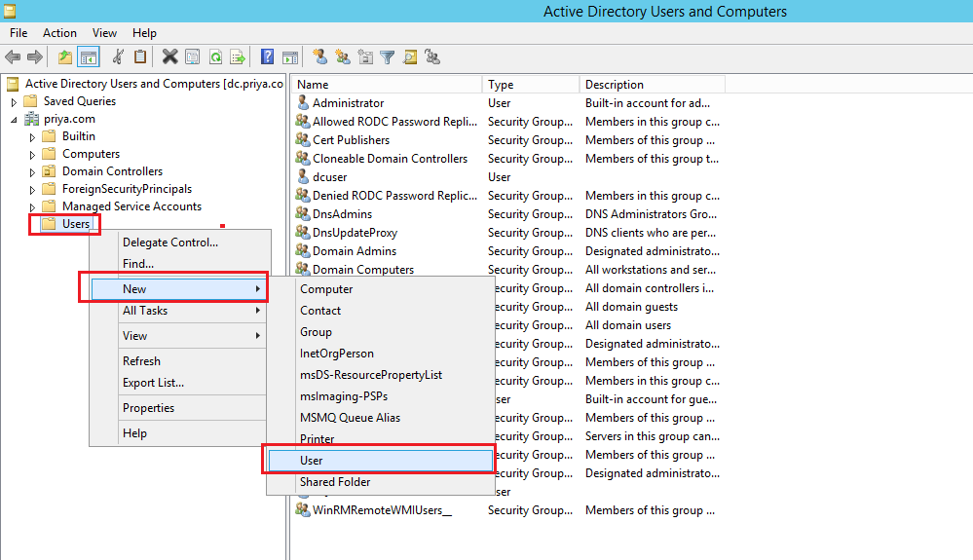Sort by the Type column header
973x560 pixels.
click(x=531, y=85)
